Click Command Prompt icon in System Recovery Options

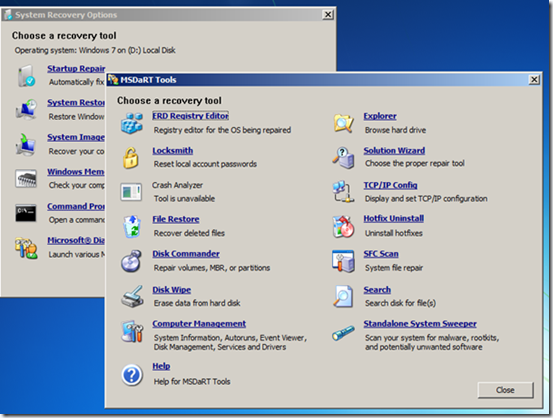(x=26, y=213)
